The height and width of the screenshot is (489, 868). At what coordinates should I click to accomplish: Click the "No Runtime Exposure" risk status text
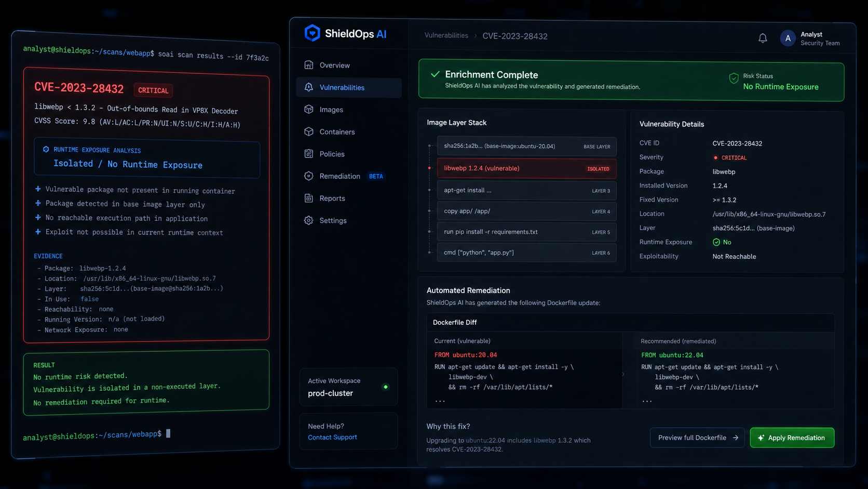click(x=781, y=87)
